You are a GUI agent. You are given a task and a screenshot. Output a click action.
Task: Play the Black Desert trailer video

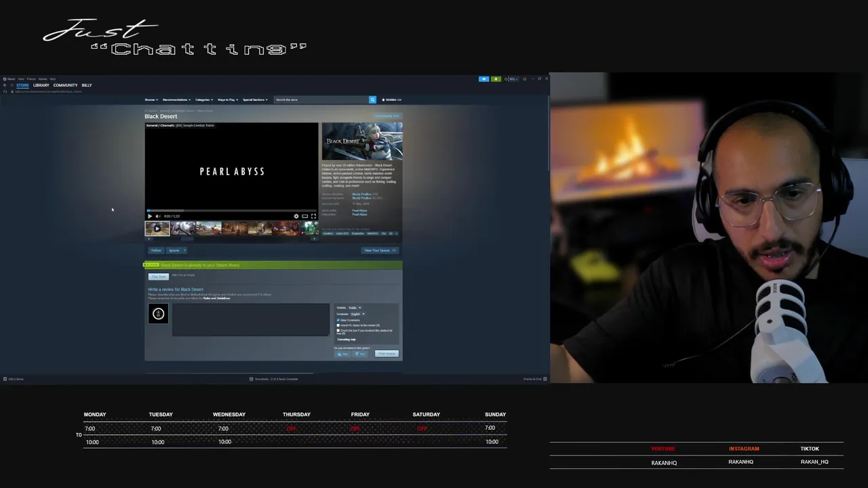[150, 216]
